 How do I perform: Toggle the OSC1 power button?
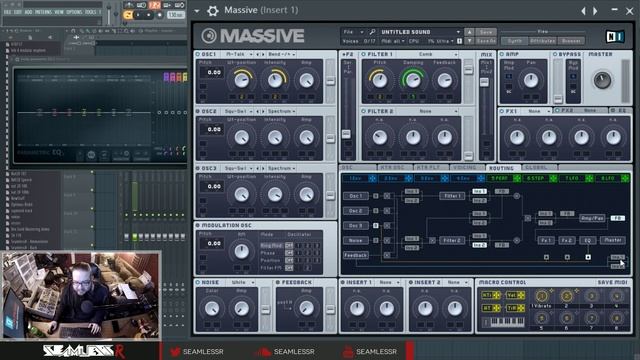[x=198, y=54]
